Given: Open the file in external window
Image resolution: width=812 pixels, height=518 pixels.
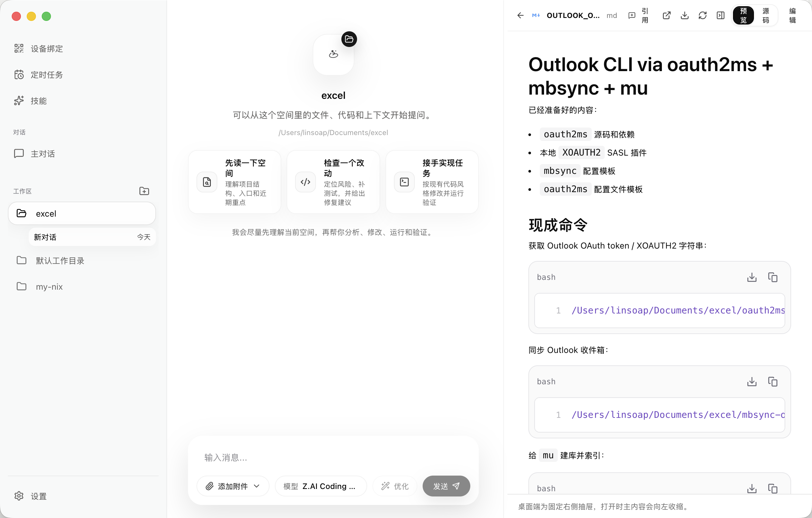Looking at the screenshot, I should (666, 16).
